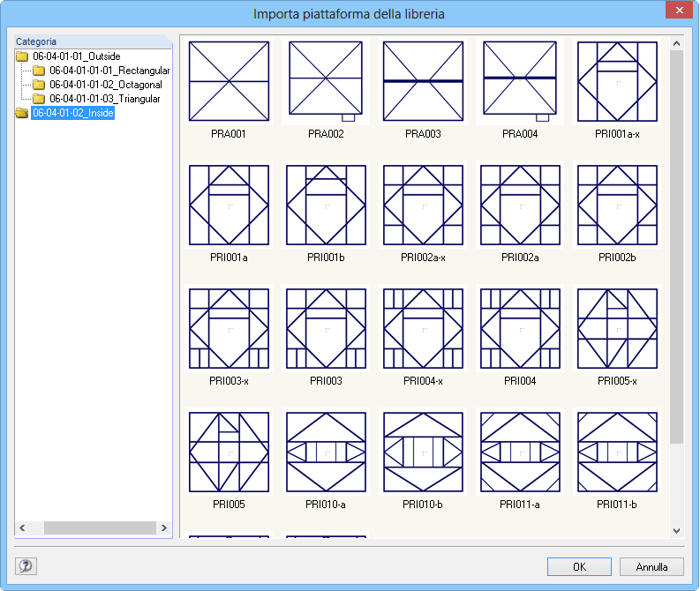Click the category tree horizontal scrollbar thumb
This screenshot has height=591, width=700.
pyautogui.click(x=100, y=527)
